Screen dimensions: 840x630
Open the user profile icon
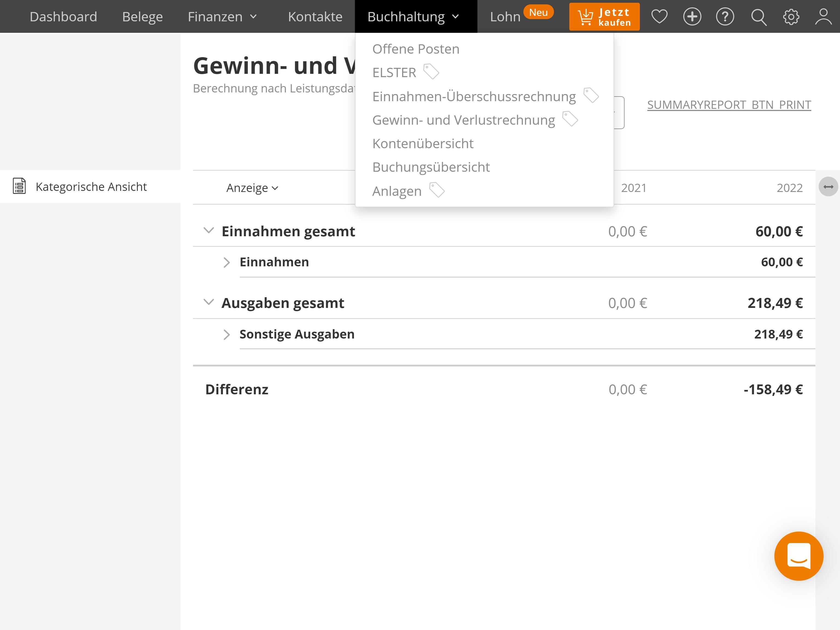(823, 17)
